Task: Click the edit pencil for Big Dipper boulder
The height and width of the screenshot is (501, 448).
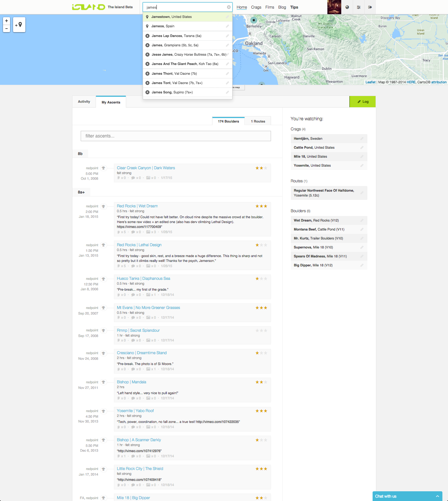Action: pos(361,265)
